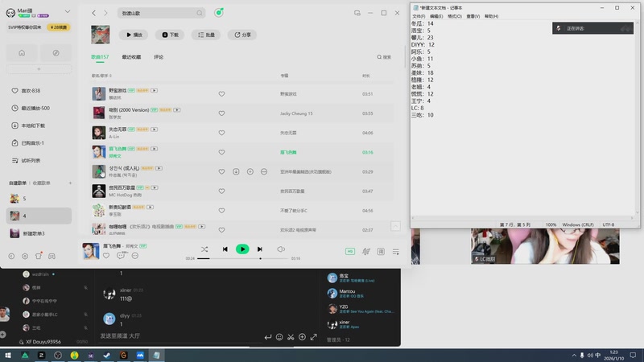Viewport: 644px width, 362px height.
Task: Go back with the left arrow
Action: pyautogui.click(x=93, y=13)
